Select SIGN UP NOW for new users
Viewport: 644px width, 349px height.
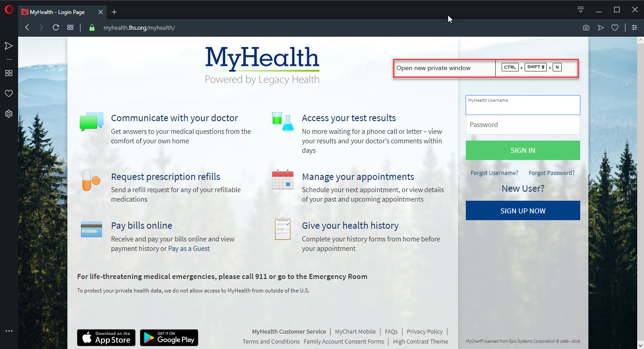click(522, 210)
